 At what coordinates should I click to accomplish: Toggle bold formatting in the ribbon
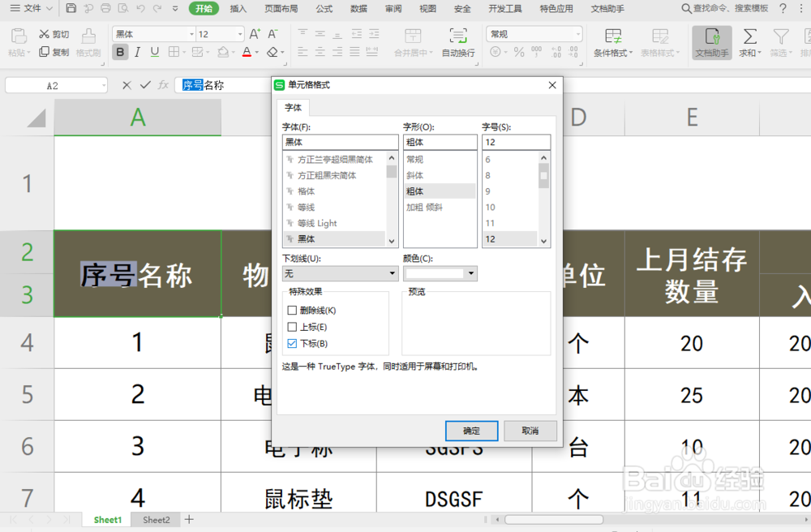120,51
